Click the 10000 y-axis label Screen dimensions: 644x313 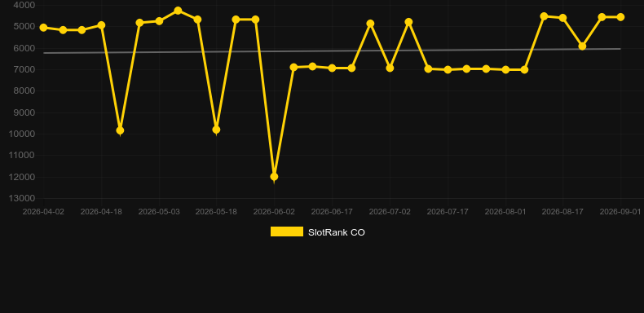click(22, 134)
